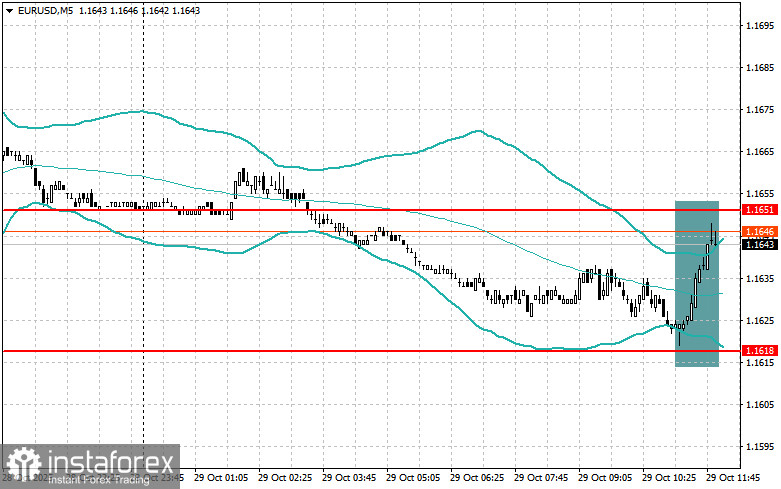Image resolution: width=781 pixels, height=489 pixels.
Task: Open the EURUSD,M5 chart title dropdown arrow
Action: click(x=9, y=10)
